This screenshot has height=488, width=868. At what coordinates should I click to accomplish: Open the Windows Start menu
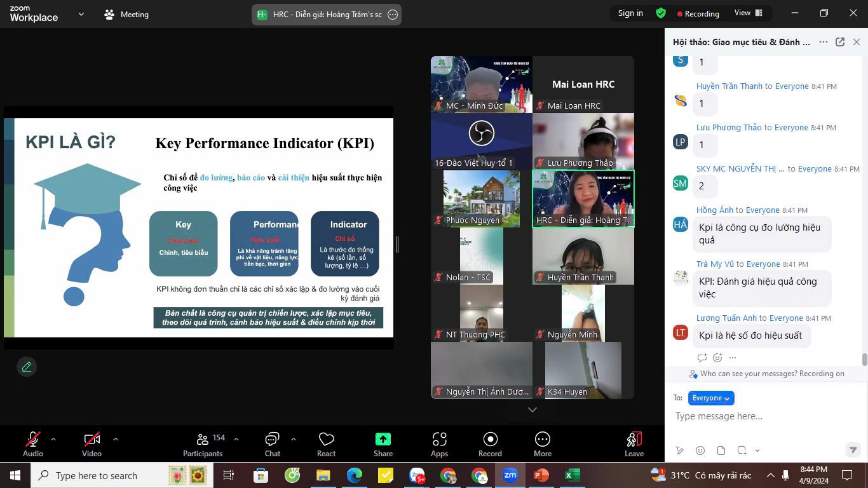15,475
